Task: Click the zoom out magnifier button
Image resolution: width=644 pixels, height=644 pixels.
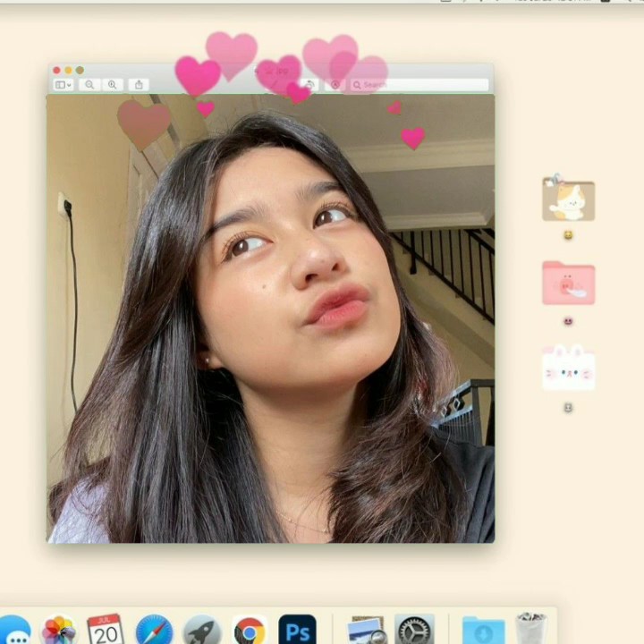Action: pos(89,85)
